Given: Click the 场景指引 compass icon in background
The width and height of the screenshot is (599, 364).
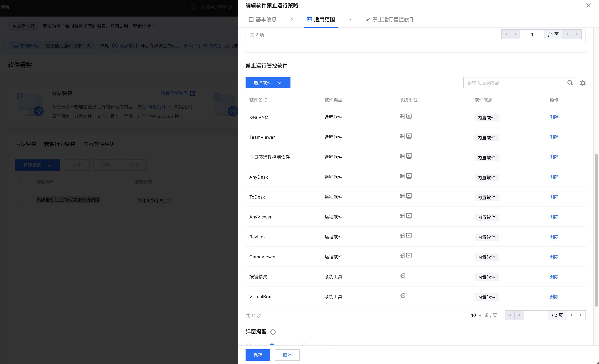Looking at the screenshot, I should [115, 45].
